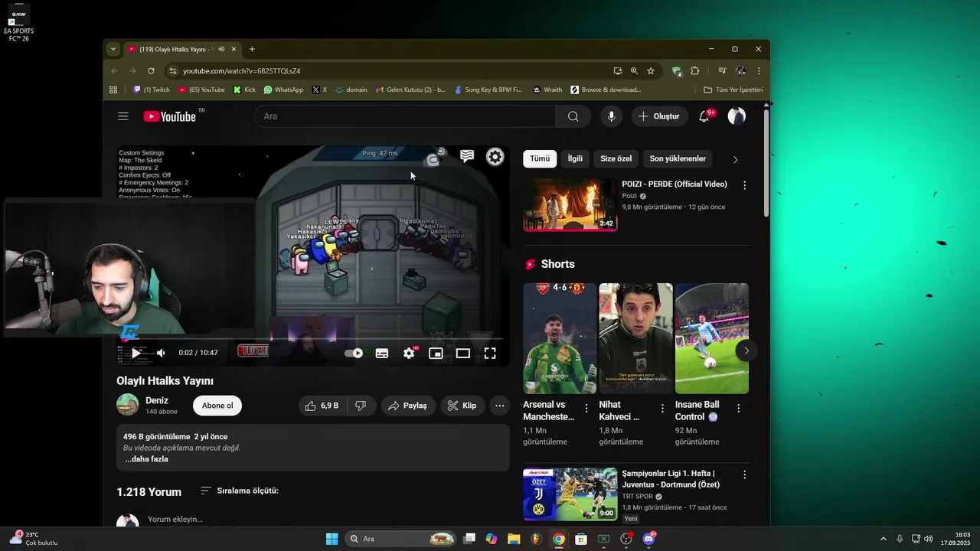Screen dimensions: 980x551
Task: Open the Arsenal vs Manchester short
Action: (x=560, y=338)
